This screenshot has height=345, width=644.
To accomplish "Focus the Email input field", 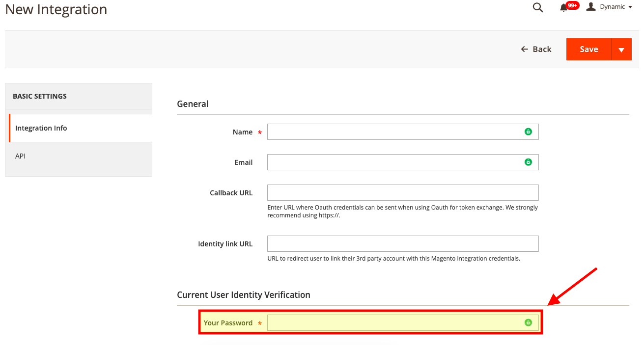I will (x=403, y=162).
